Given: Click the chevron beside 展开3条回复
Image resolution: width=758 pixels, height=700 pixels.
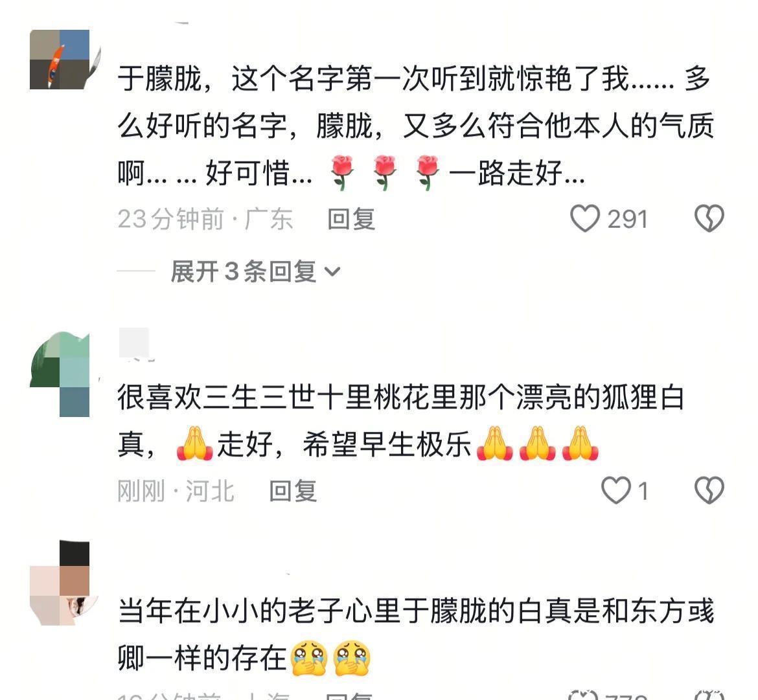Looking at the screenshot, I should [x=332, y=272].
